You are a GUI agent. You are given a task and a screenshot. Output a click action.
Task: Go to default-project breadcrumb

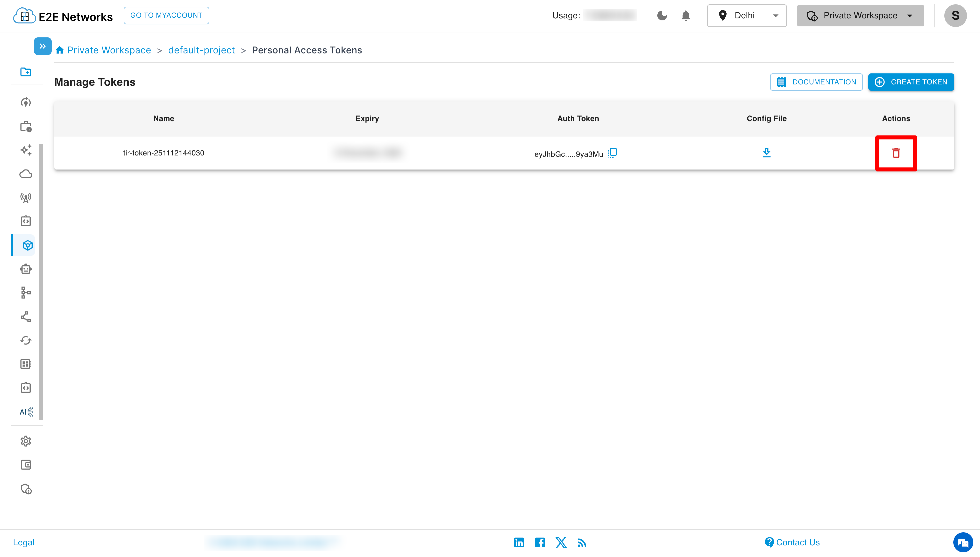(x=201, y=50)
